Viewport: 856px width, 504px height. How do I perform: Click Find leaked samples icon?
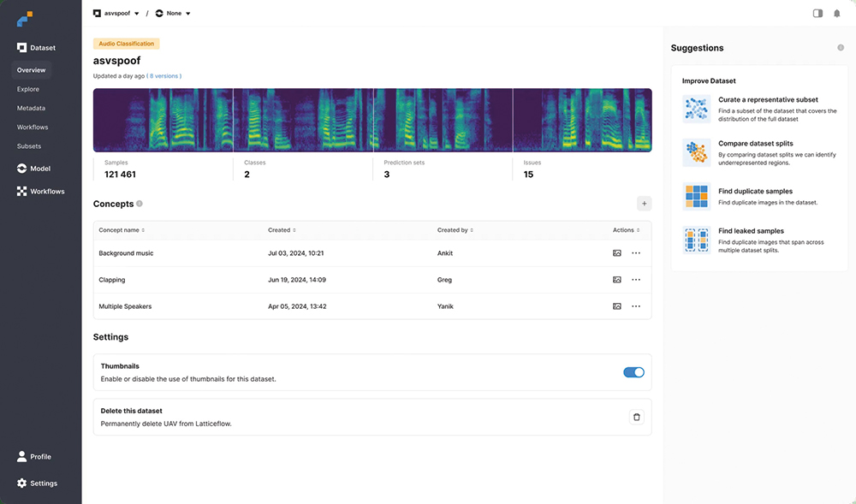[x=697, y=240]
